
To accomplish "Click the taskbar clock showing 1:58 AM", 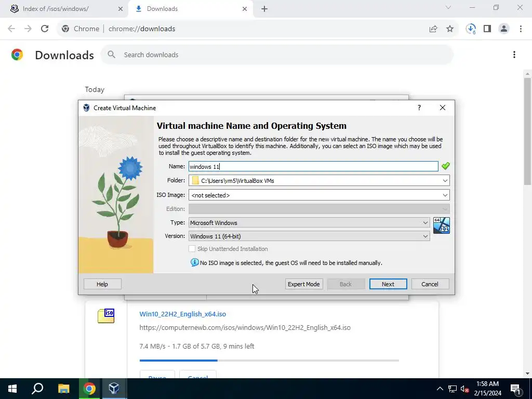I will tap(487, 389).
